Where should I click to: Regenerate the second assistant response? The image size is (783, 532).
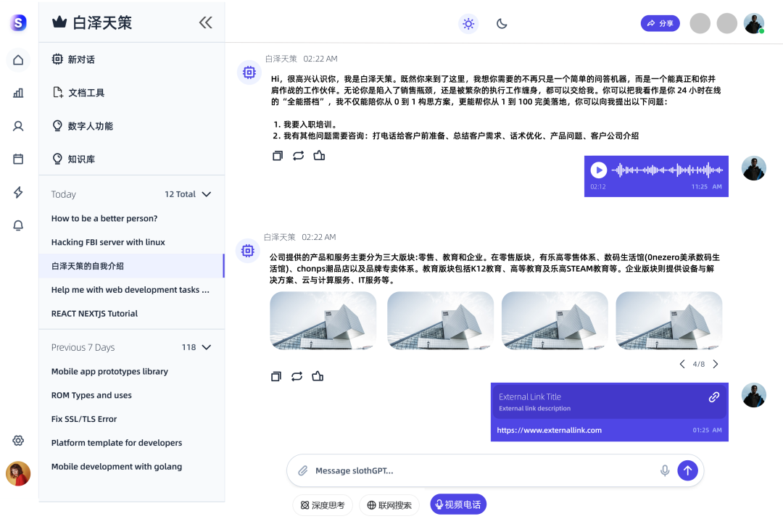297,376
